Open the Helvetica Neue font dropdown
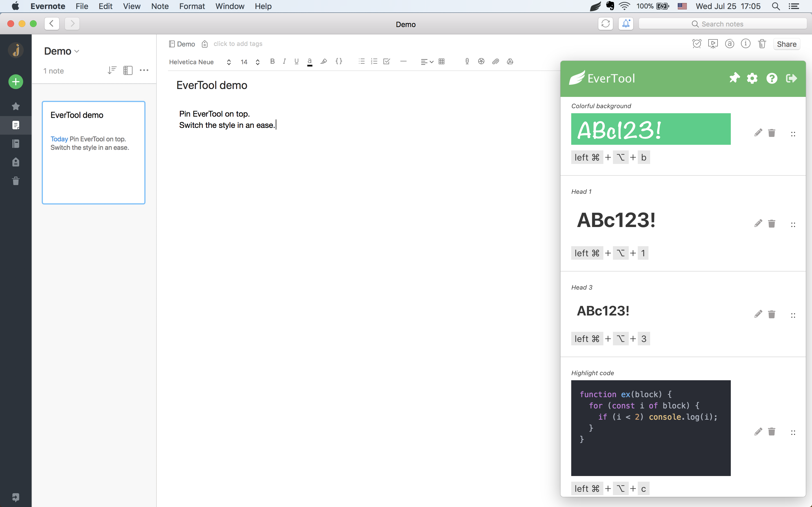This screenshot has height=507, width=812. pos(200,62)
